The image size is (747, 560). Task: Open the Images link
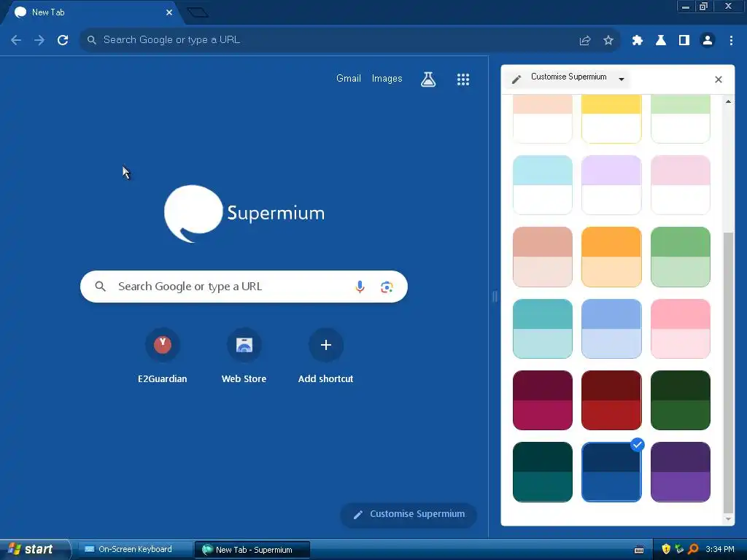point(387,78)
